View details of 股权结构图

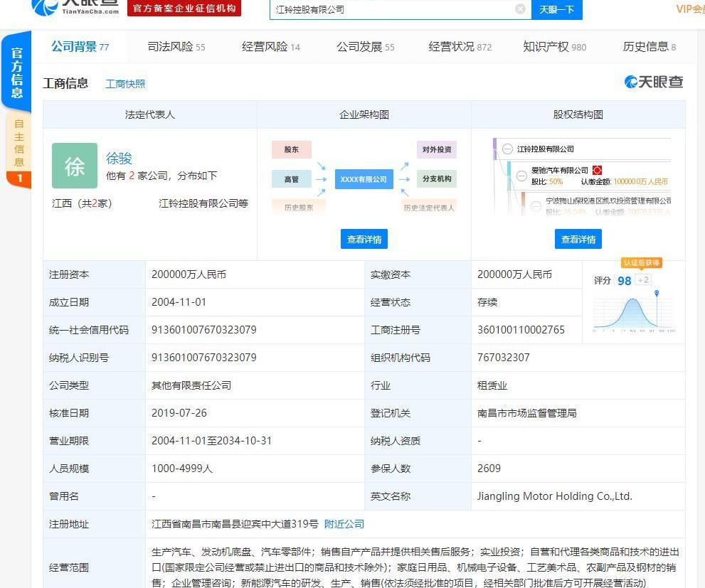click(x=578, y=239)
